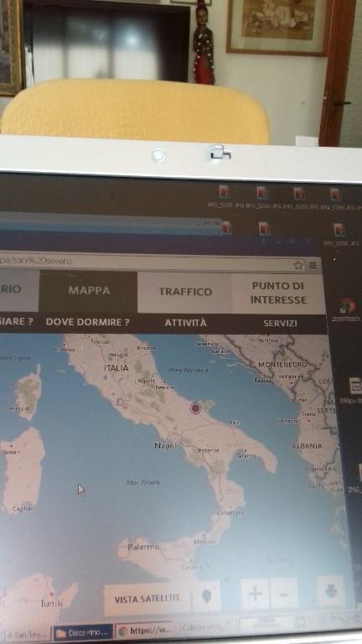
Task: Click the purple San Severo map marker
Action: 195,408
